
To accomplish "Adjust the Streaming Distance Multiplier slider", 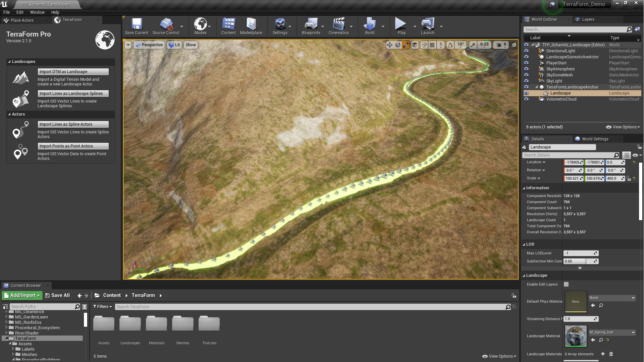I will click(581, 319).
